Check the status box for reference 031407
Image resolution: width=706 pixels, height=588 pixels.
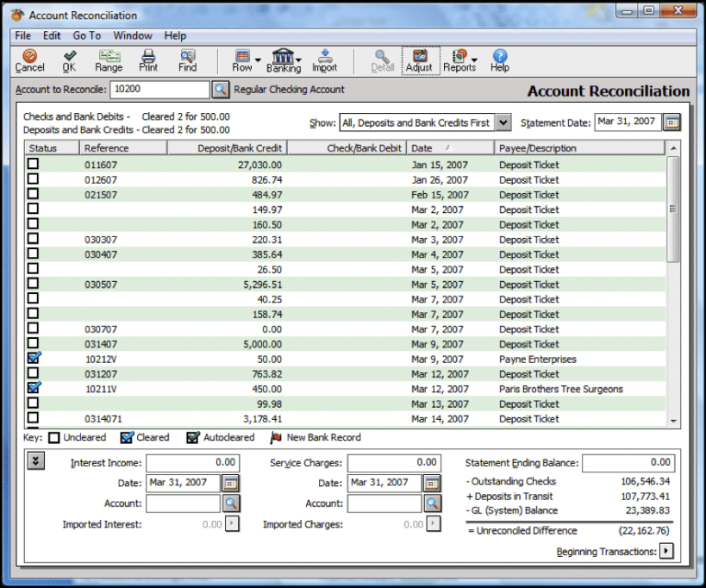pyautogui.click(x=33, y=343)
